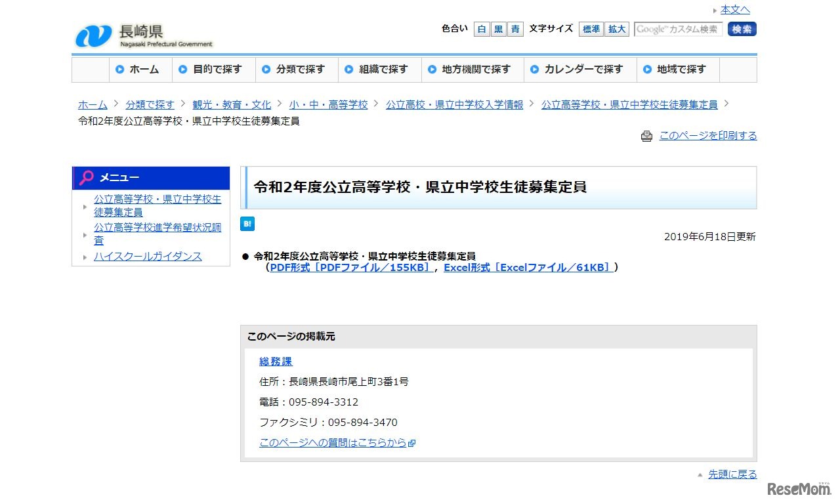
Task: Click the printer icon to print this page
Action: [x=646, y=136]
